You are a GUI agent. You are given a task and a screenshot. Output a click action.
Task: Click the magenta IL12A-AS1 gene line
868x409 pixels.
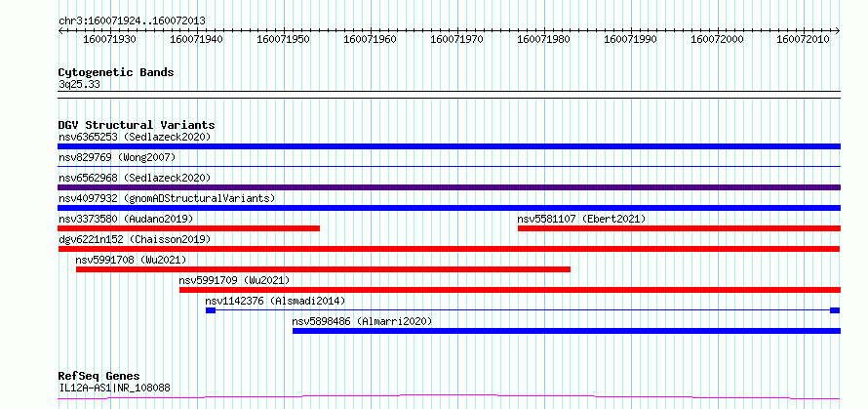point(449,397)
